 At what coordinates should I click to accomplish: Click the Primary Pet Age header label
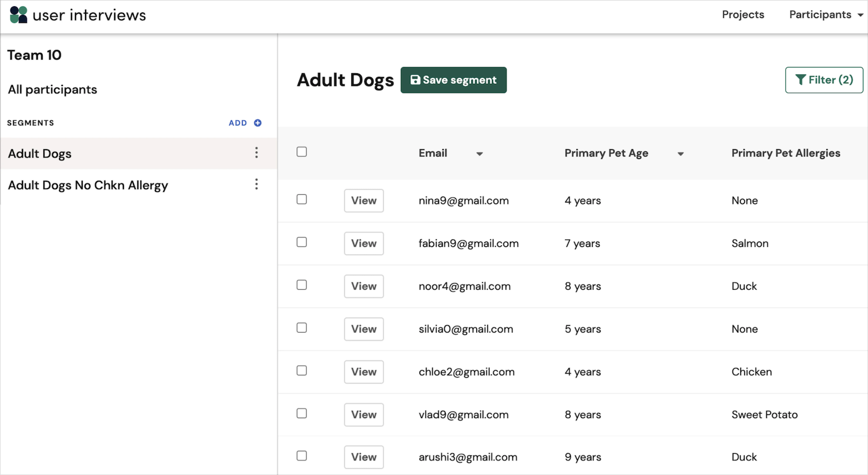(x=606, y=153)
